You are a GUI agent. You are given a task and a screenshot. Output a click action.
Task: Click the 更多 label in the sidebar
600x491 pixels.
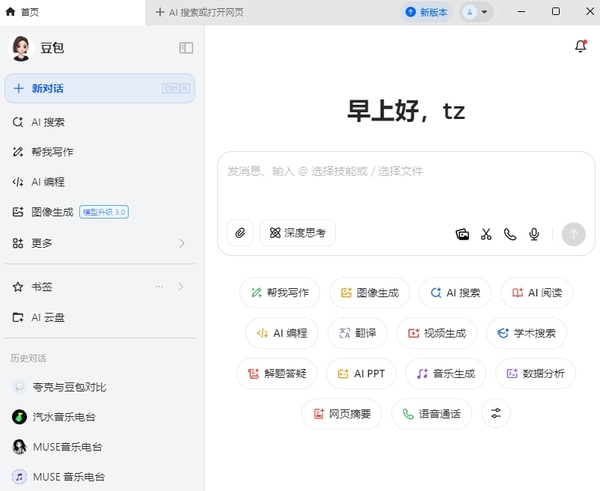pyautogui.click(x=42, y=243)
